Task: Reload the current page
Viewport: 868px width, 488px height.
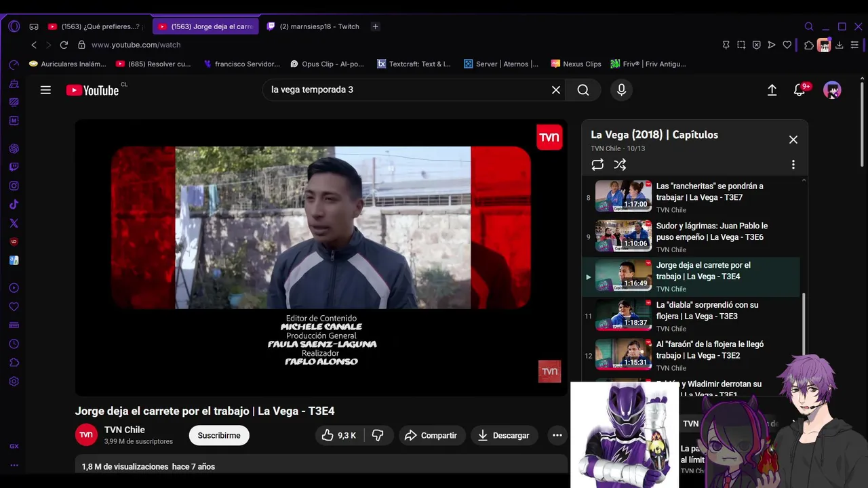Action: 64,45
